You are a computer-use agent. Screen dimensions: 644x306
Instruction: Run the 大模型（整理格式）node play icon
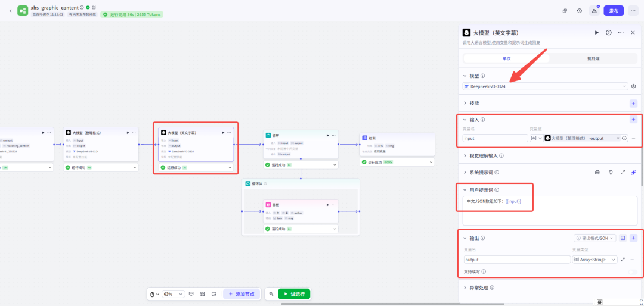[128, 133]
